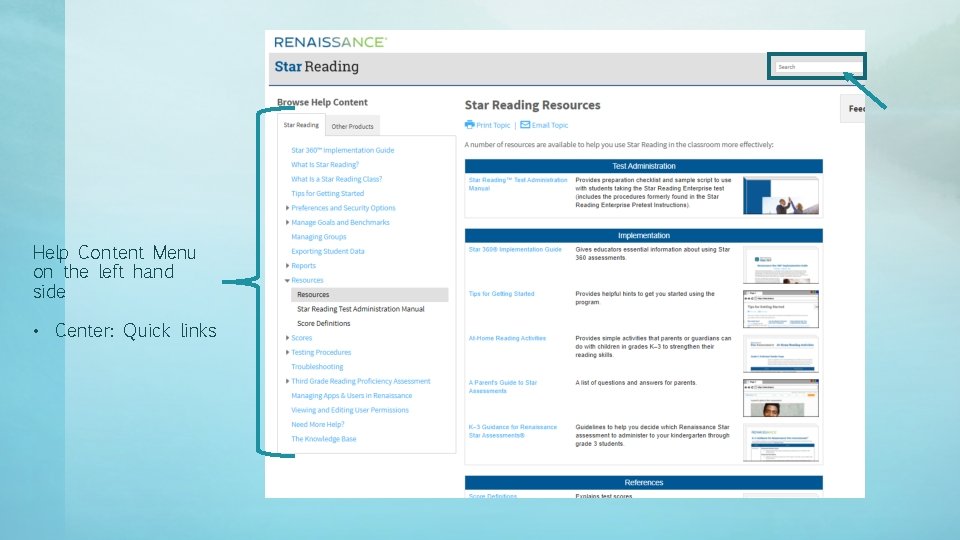Open K-3 Guidance for Renaissance Star Assessments
The width and height of the screenshot is (960, 540).
click(x=513, y=431)
